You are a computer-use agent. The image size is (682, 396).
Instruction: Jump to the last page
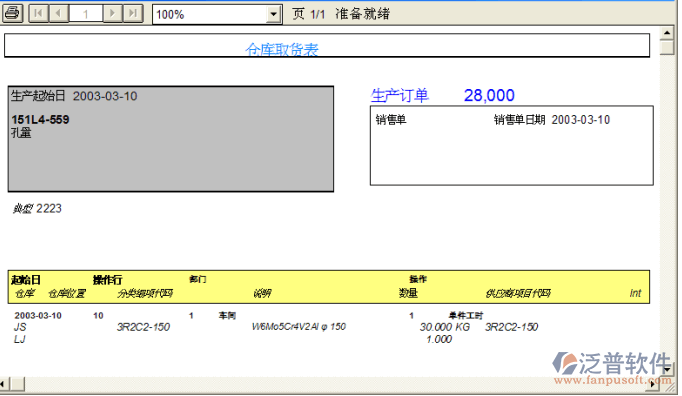pos(133,13)
